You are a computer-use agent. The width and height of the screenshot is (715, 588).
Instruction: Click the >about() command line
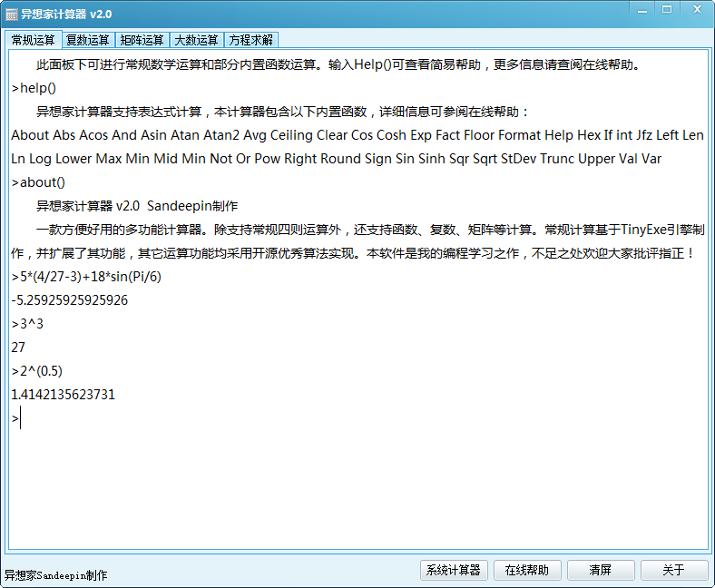tap(38, 182)
